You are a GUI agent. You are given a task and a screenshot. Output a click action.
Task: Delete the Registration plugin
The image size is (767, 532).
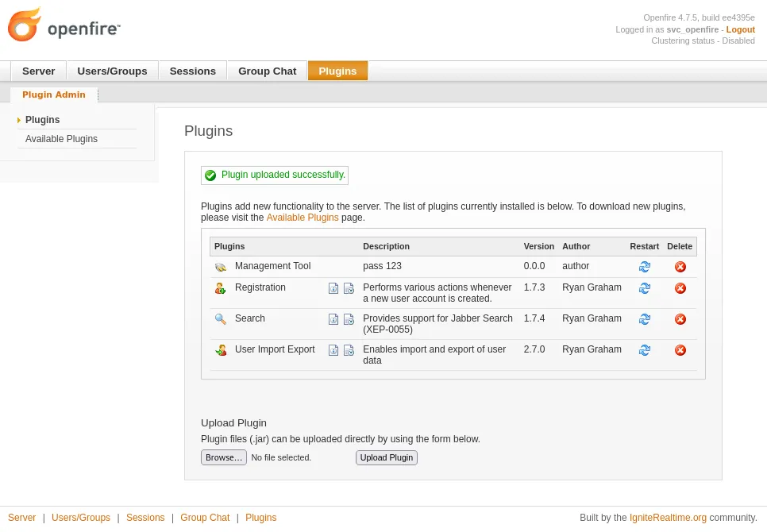tap(680, 288)
